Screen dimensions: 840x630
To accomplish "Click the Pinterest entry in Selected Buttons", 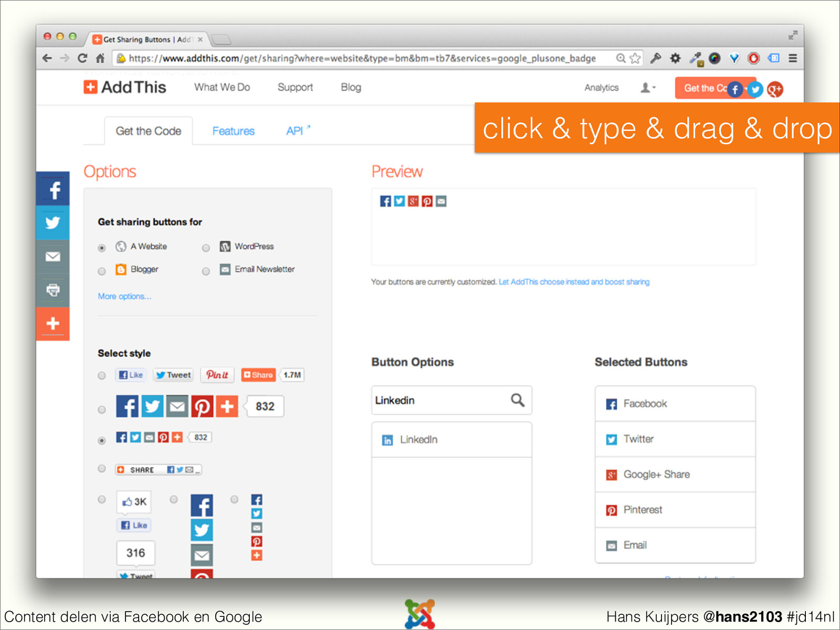I will [675, 510].
